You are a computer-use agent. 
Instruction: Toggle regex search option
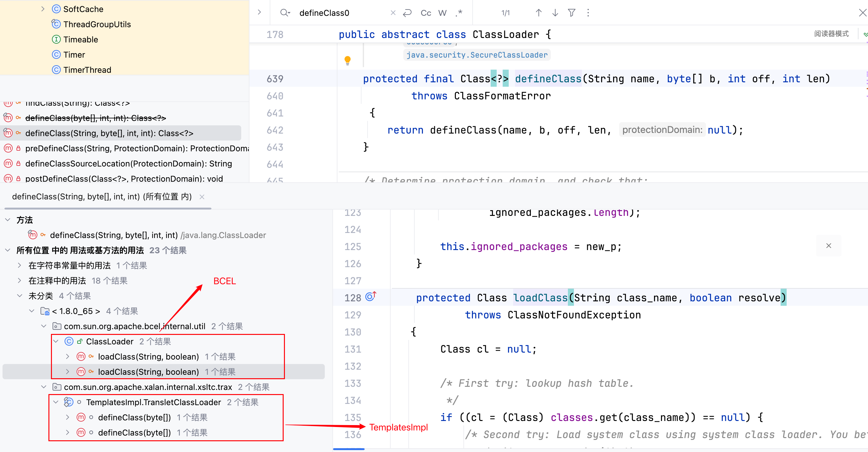tap(459, 13)
